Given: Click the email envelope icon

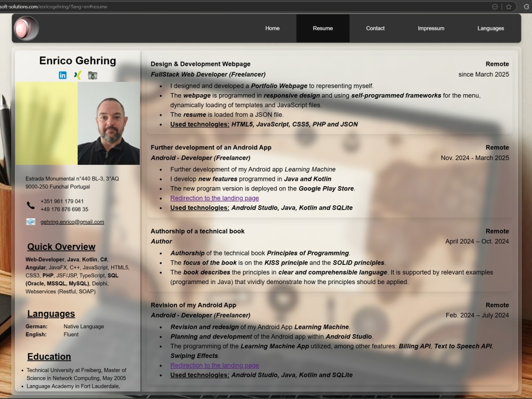Looking at the screenshot, I should tap(30, 221).
